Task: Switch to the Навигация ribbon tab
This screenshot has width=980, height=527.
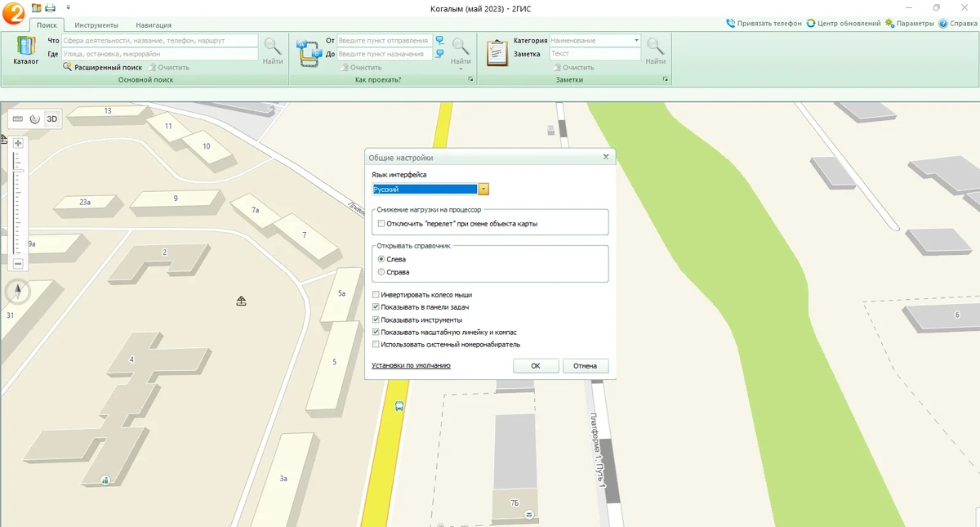Action: (154, 25)
